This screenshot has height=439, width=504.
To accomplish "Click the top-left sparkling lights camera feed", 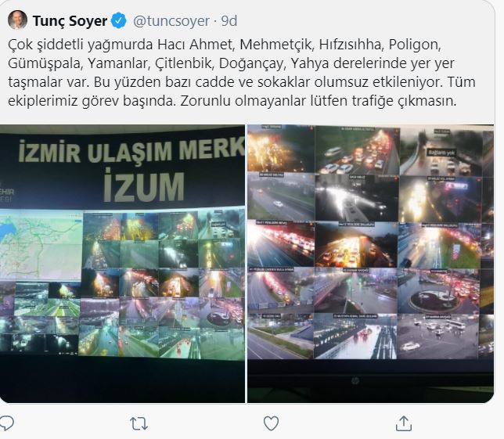I will 281,149.
